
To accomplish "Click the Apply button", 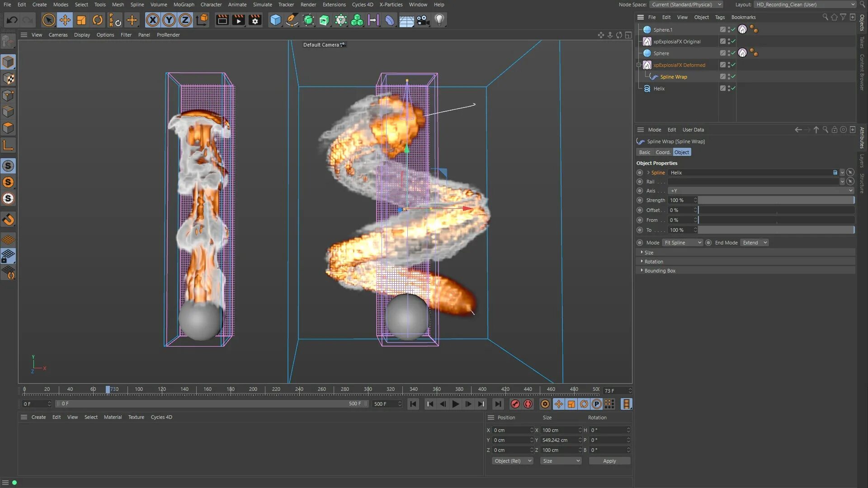I will [x=609, y=461].
